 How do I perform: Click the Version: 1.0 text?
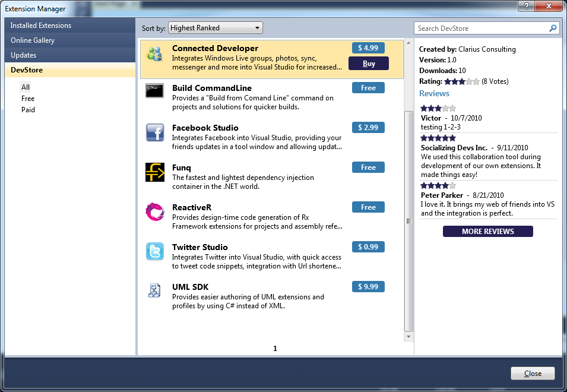[438, 59]
